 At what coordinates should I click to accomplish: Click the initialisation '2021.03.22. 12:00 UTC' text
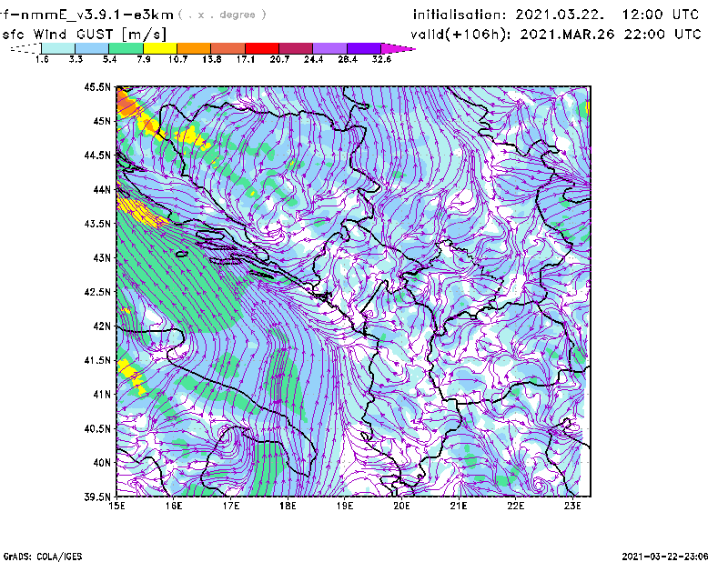(x=607, y=15)
